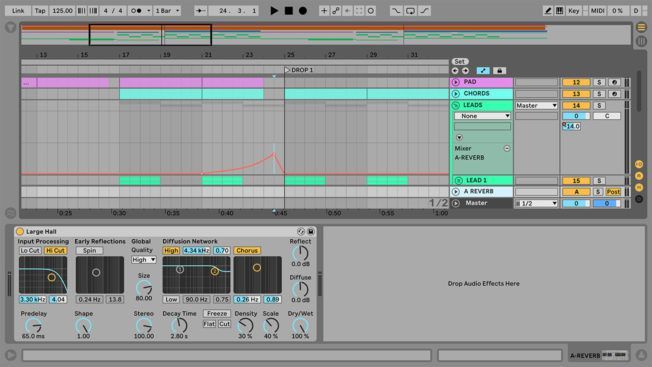The image size is (652, 367).
Task: Click the CHORDS track activator 13
Action: (576, 94)
